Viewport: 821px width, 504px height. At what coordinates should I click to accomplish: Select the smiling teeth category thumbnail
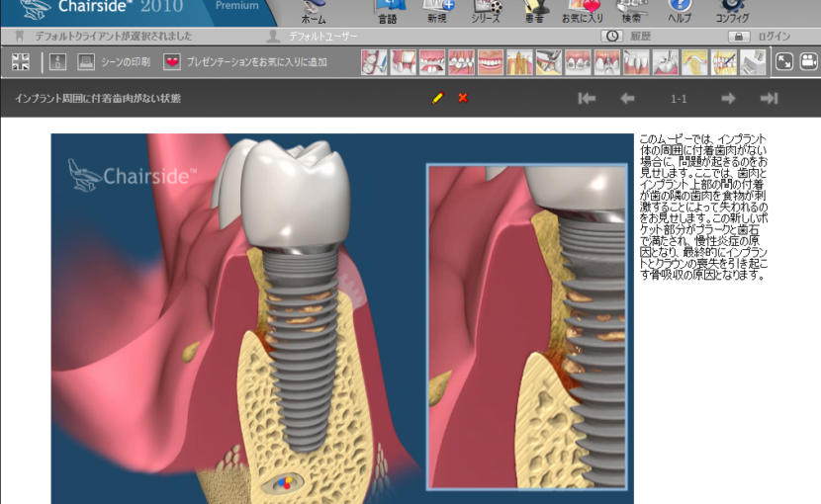pyautogui.click(x=491, y=62)
